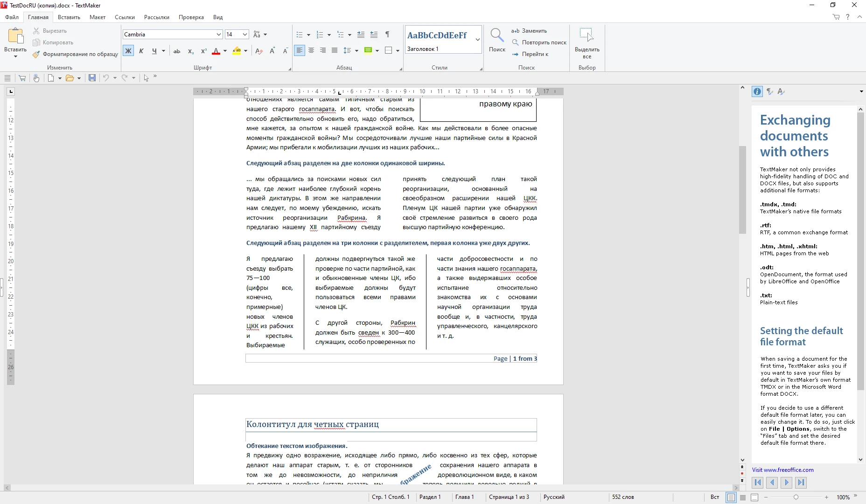Align paragraph left
This screenshot has width=866, height=504.
coord(300,50)
